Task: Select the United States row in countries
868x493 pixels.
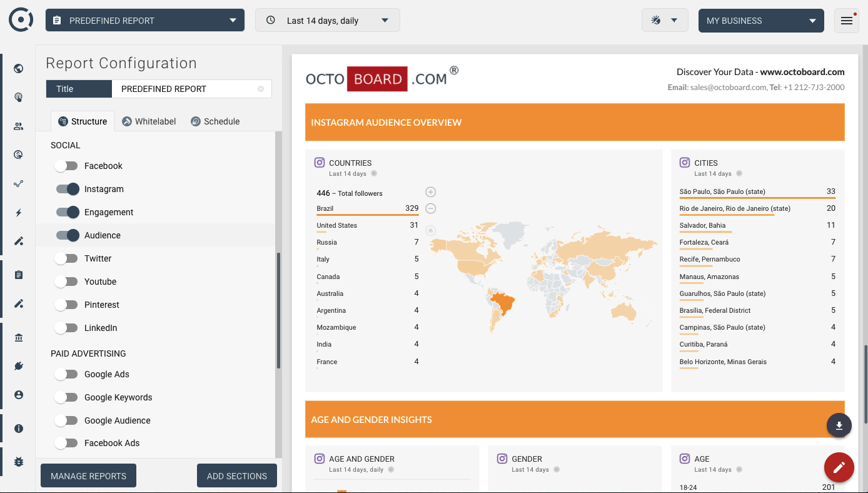Action: point(368,226)
